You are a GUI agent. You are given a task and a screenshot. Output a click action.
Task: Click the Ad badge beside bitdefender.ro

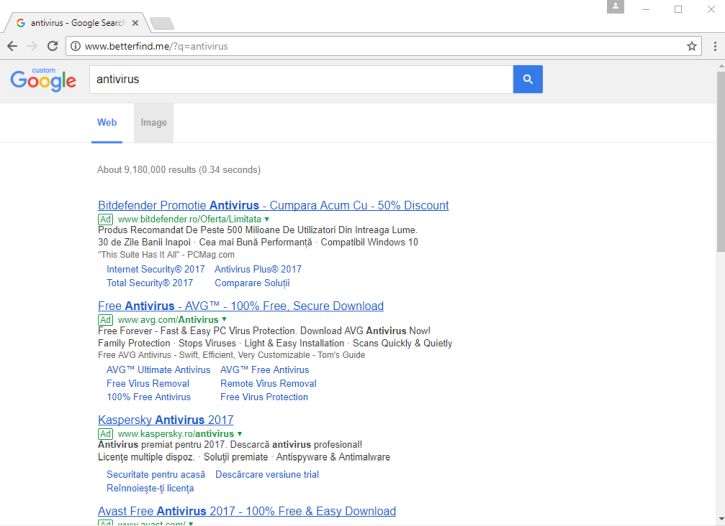[105, 219]
